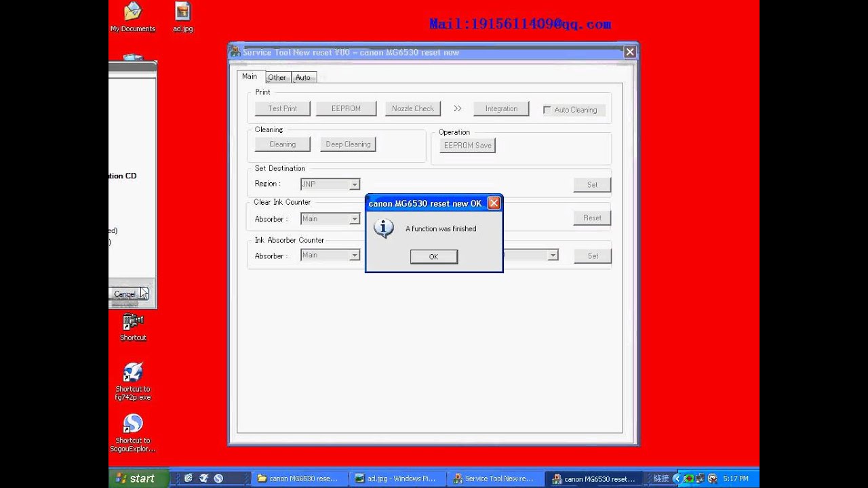This screenshot has width=868, height=488.
Task: Switch to the Auto tab
Action: 303,77
